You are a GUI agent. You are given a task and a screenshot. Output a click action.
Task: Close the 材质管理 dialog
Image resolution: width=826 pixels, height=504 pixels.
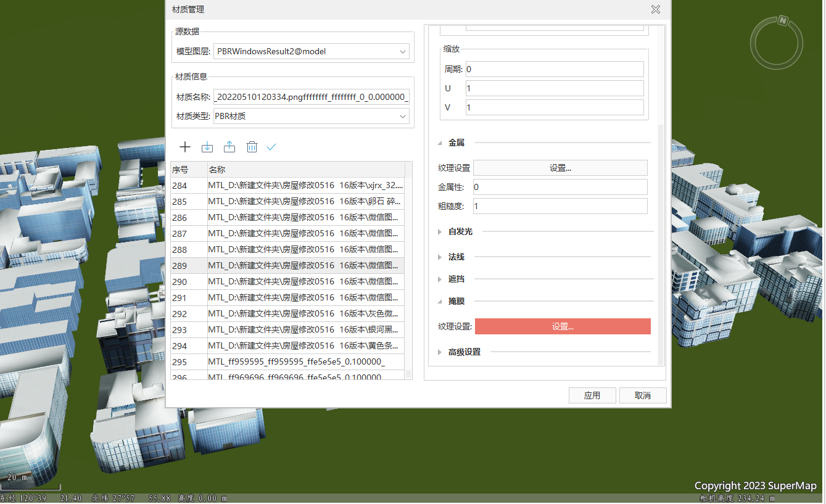click(656, 9)
